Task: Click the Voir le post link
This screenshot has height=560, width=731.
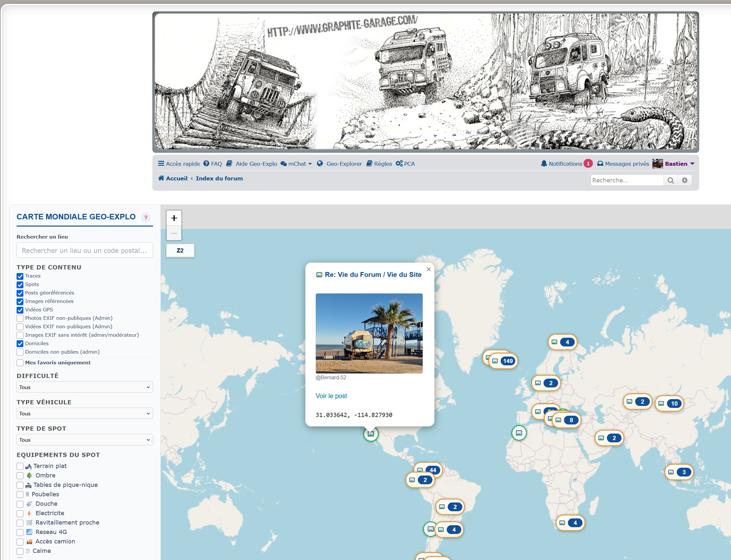Action: click(x=331, y=396)
